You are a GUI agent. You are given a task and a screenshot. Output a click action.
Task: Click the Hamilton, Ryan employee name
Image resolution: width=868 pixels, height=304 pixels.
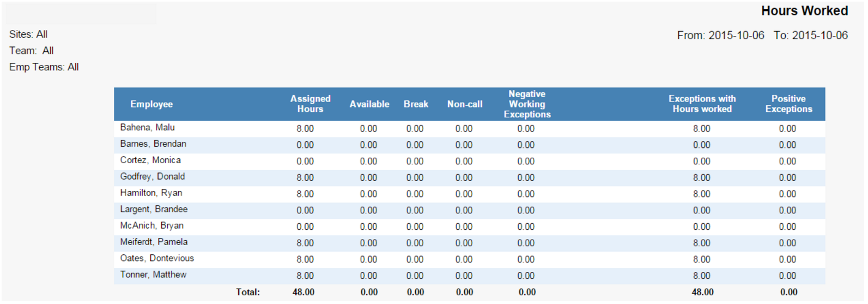click(x=151, y=193)
